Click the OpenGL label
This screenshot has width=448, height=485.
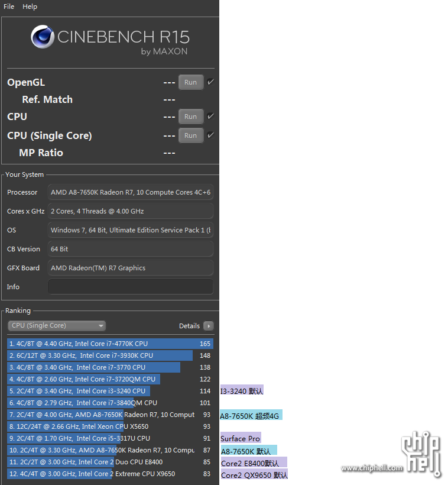(x=26, y=83)
